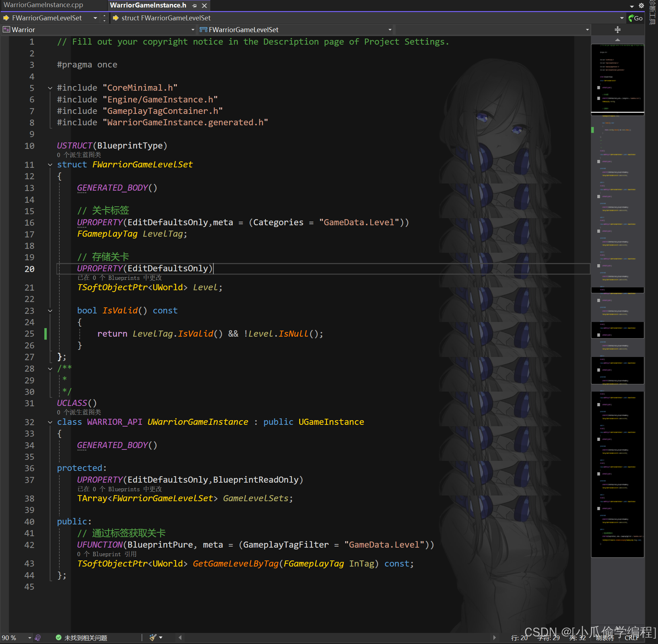
Task: Collapse the struct FWarriorGameLevelSet region
Action: click(x=50, y=165)
